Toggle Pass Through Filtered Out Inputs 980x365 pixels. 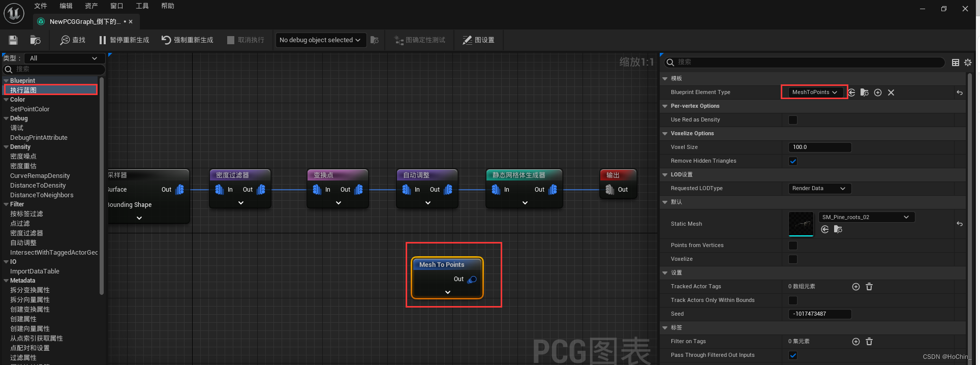click(793, 355)
